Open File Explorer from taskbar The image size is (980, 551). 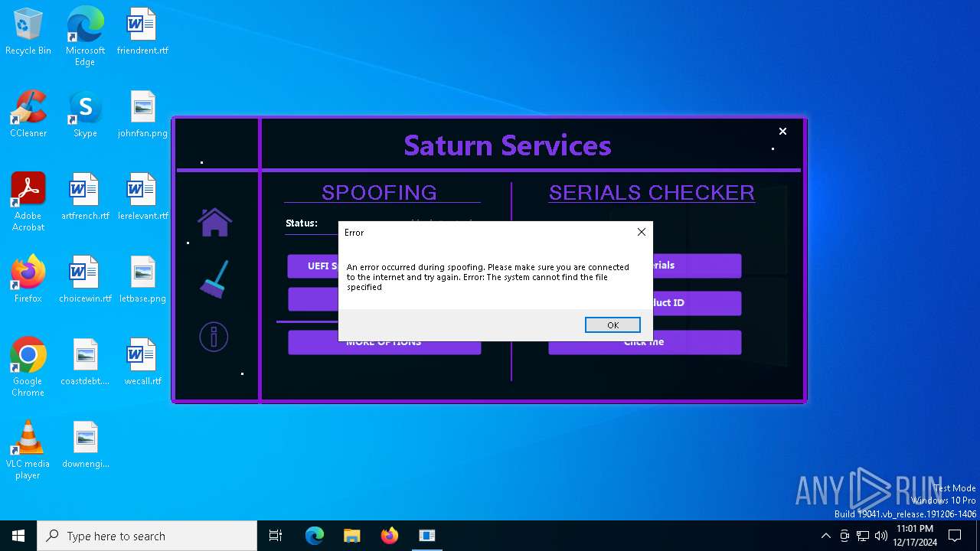click(x=352, y=536)
